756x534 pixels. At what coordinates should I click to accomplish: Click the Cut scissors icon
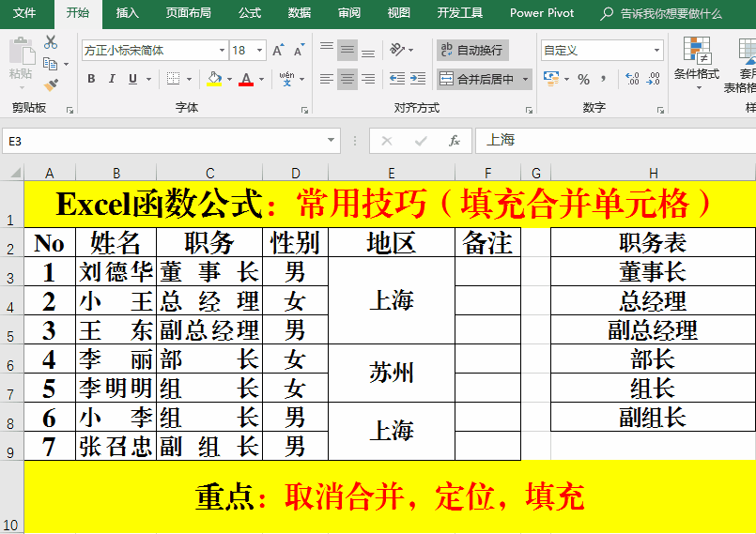51,42
